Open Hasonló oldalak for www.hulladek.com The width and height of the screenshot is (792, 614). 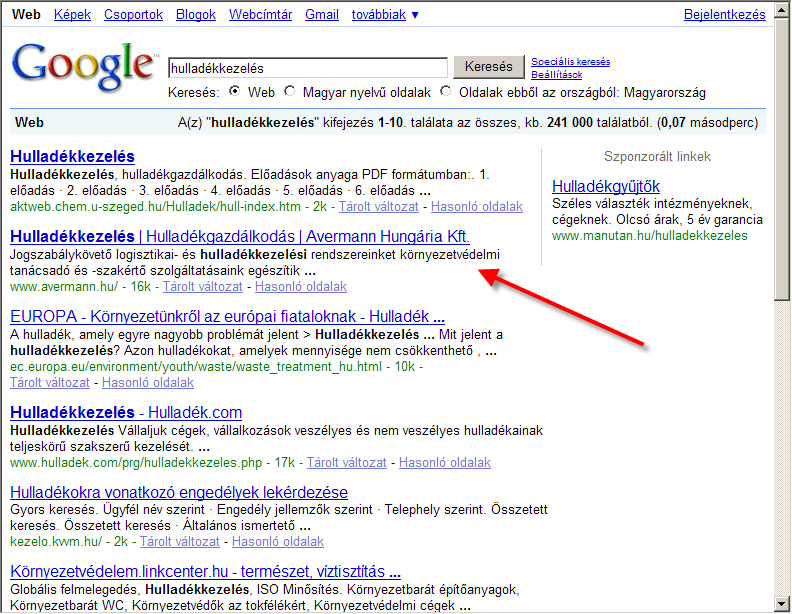pyautogui.click(x=445, y=463)
